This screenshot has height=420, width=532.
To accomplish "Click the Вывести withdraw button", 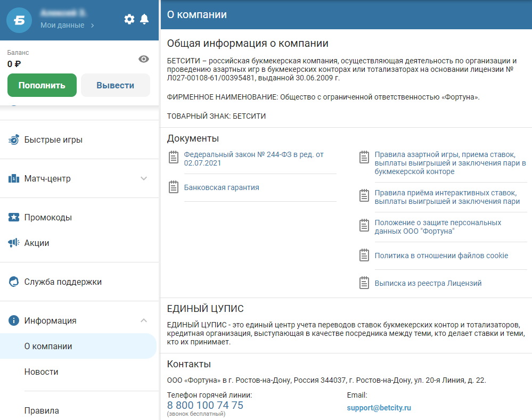I will (116, 85).
